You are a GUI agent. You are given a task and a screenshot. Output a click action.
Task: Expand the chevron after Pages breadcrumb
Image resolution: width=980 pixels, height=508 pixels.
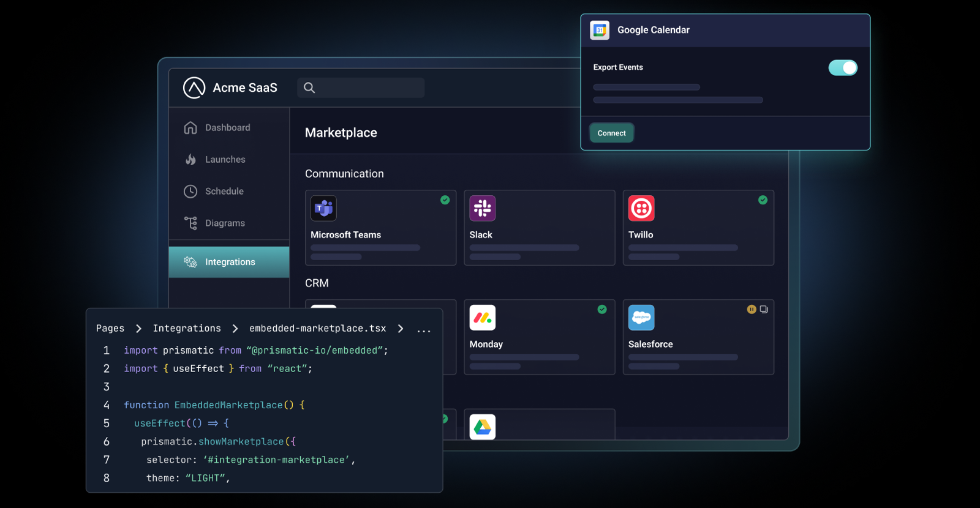(138, 329)
